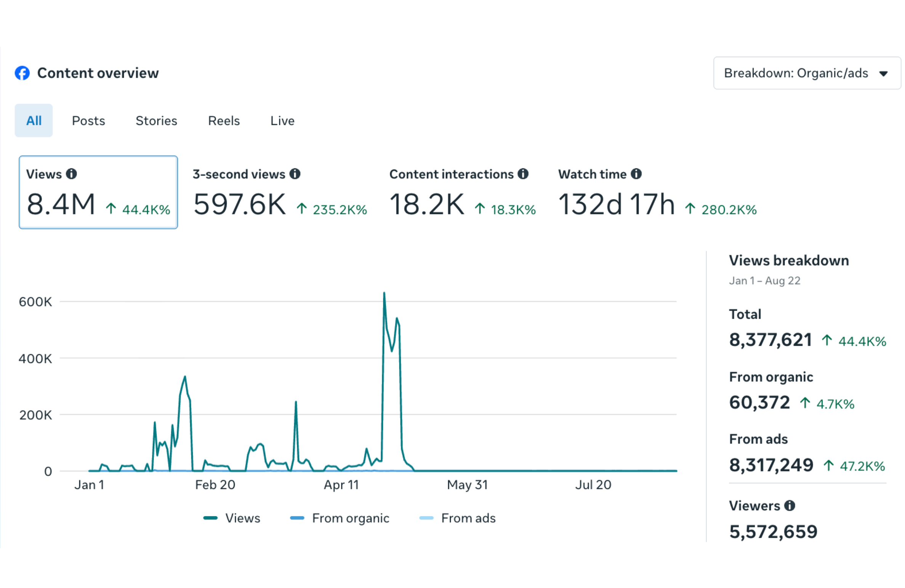Select the All content tab
Screen dimensions: 905x588
(x=34, y=121)
